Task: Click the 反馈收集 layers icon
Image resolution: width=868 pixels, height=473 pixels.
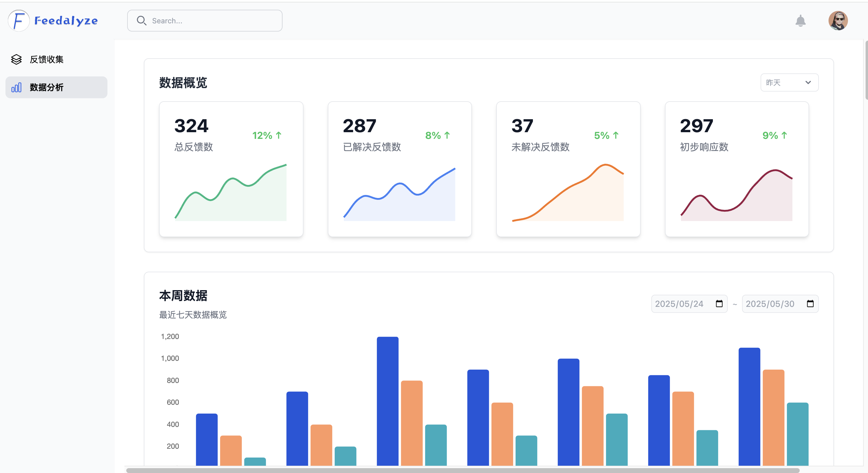Action: click(x=16, y=60)
